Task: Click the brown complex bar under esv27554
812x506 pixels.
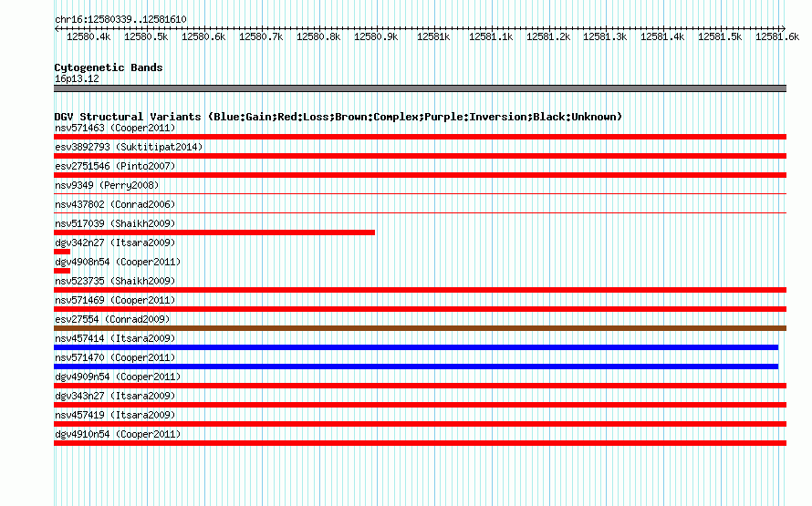Action: coord(420,328)
